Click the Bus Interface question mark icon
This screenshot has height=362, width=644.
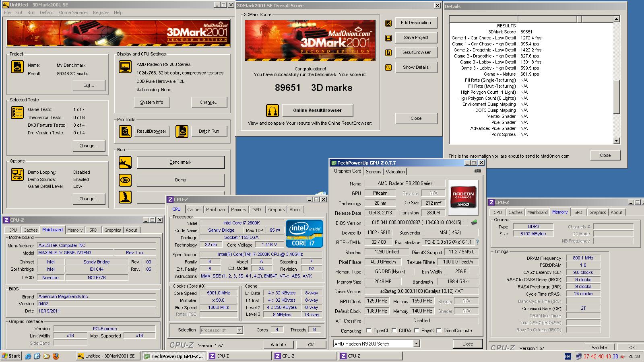pos(477,242)
